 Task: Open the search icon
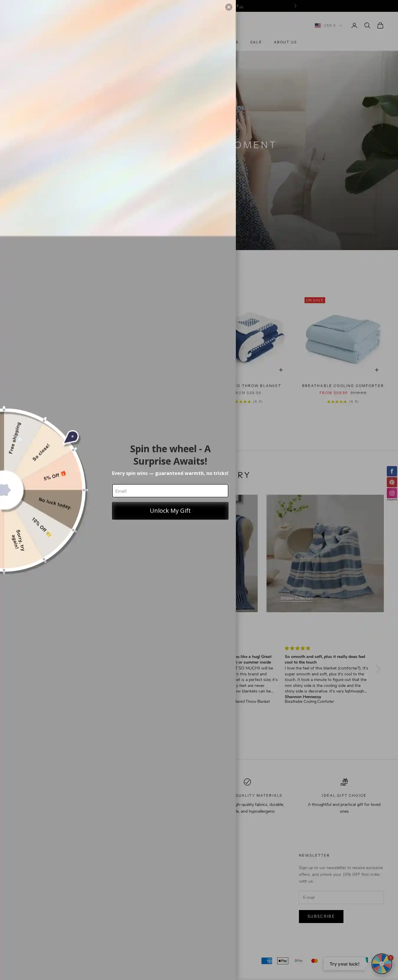367,25
